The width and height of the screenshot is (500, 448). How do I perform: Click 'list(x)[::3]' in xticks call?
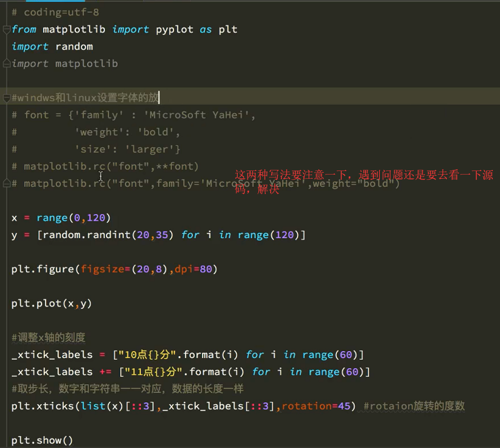[x=118, y=407]
